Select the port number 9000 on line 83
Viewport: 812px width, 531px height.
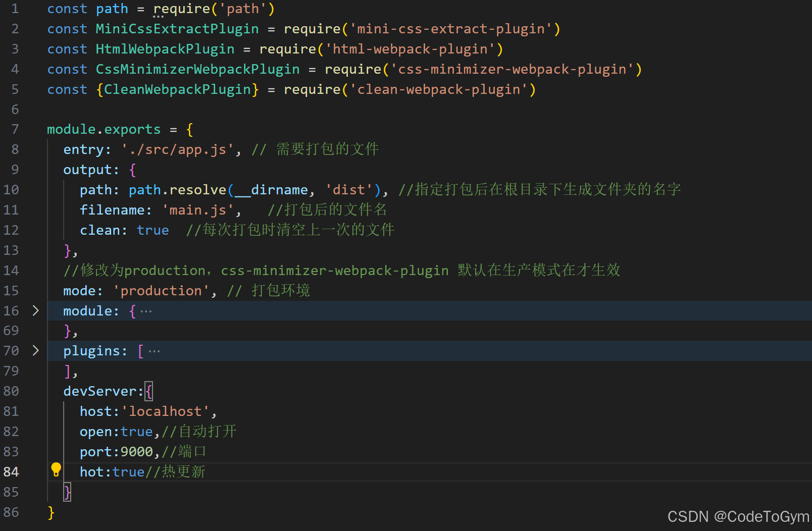pos(137,451)
